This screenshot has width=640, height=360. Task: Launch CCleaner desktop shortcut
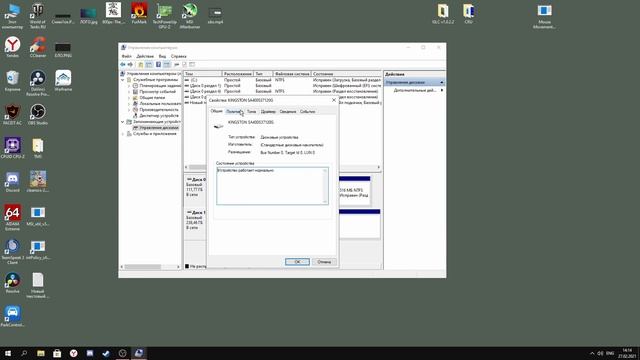[x=38, y=47]
